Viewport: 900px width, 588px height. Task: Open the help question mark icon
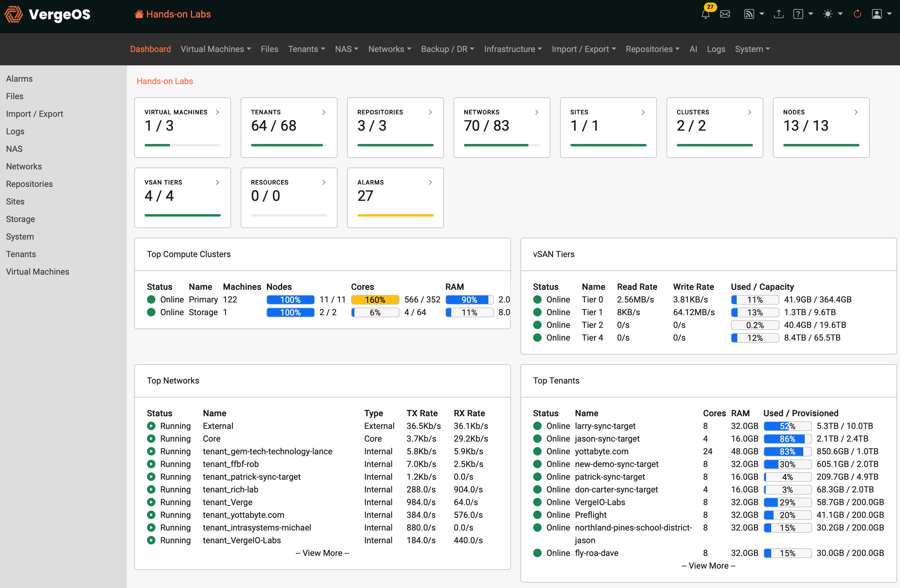coord(798,14)
